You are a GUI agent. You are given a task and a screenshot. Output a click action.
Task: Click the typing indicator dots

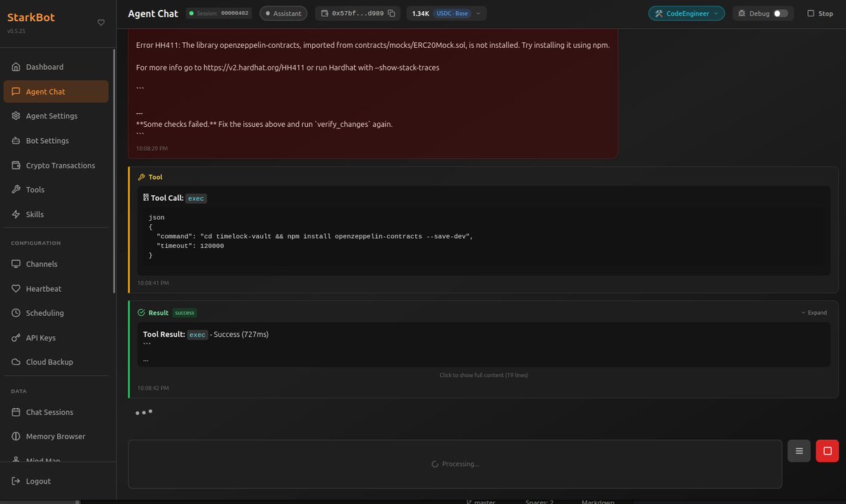tap(144, 412)
